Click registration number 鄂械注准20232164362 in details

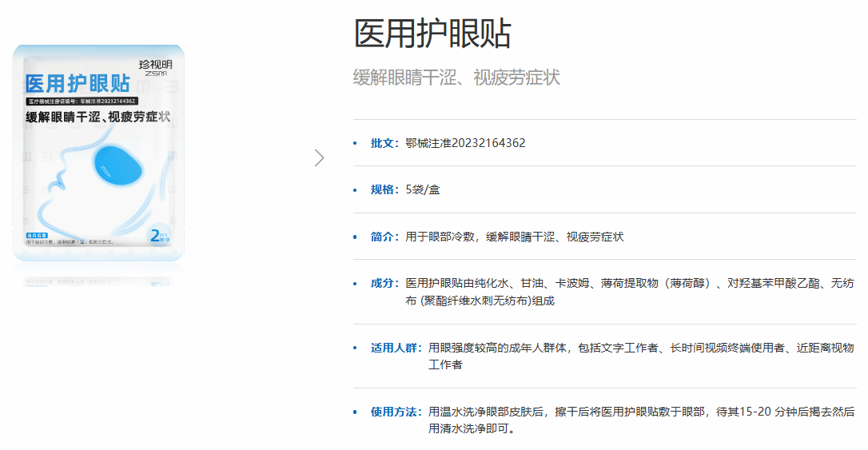tap(465, 143)
